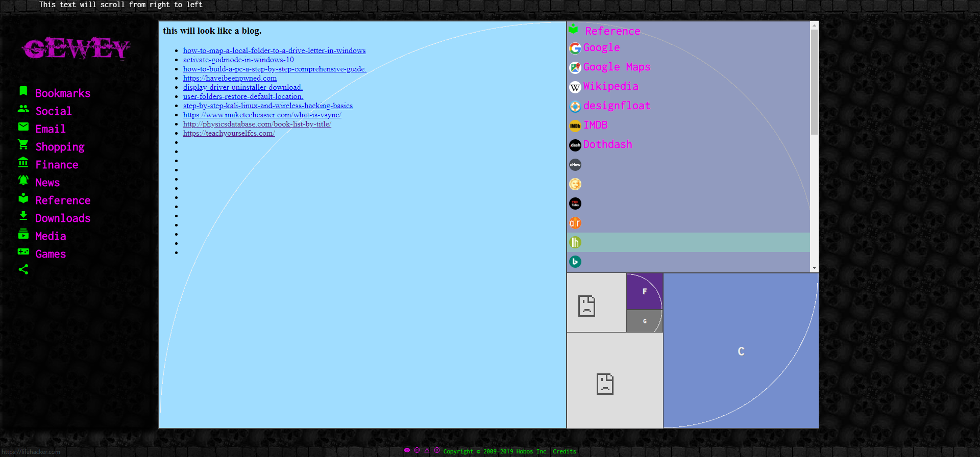Click the Reference panel scrollbar down arrow
The width and height of the screenshot is (980, 457).
click(814, 268)
